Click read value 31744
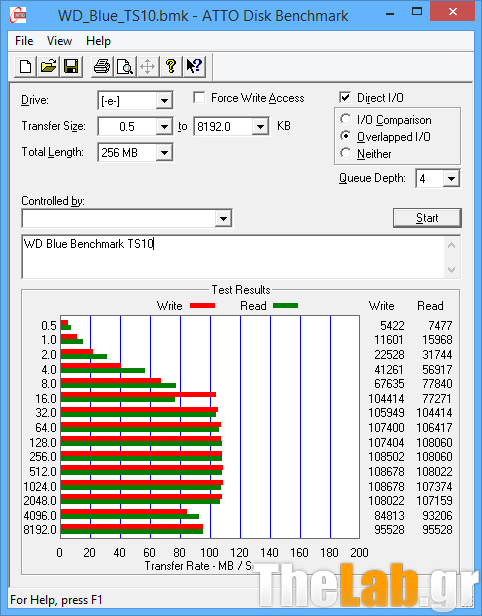Viewport: 482px width, 616px height. [x=437, y=355]
